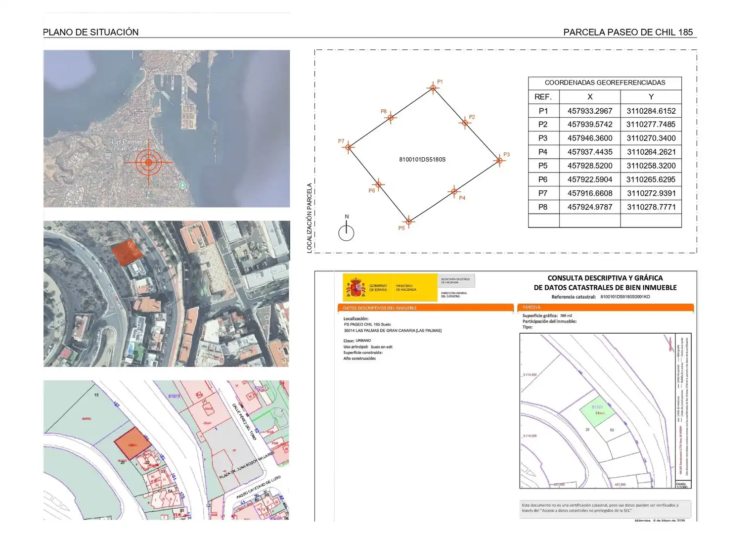Select X value 457916.6608
This screenshot has height=534, width=756.
(x=590, y=193)
